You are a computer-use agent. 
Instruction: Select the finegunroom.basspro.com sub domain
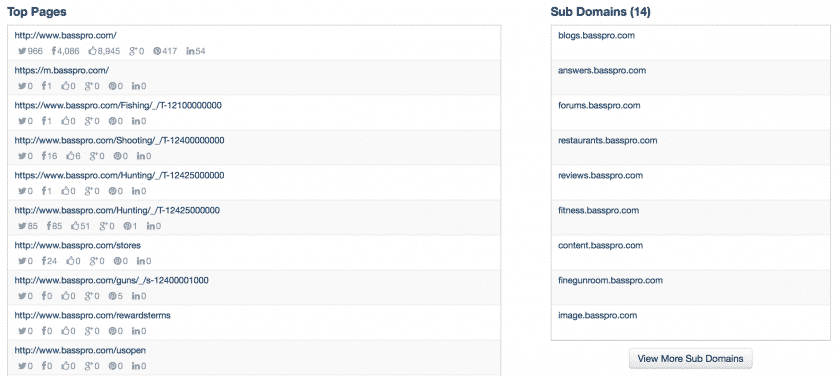pyautogui.click(x=610, y=280)
